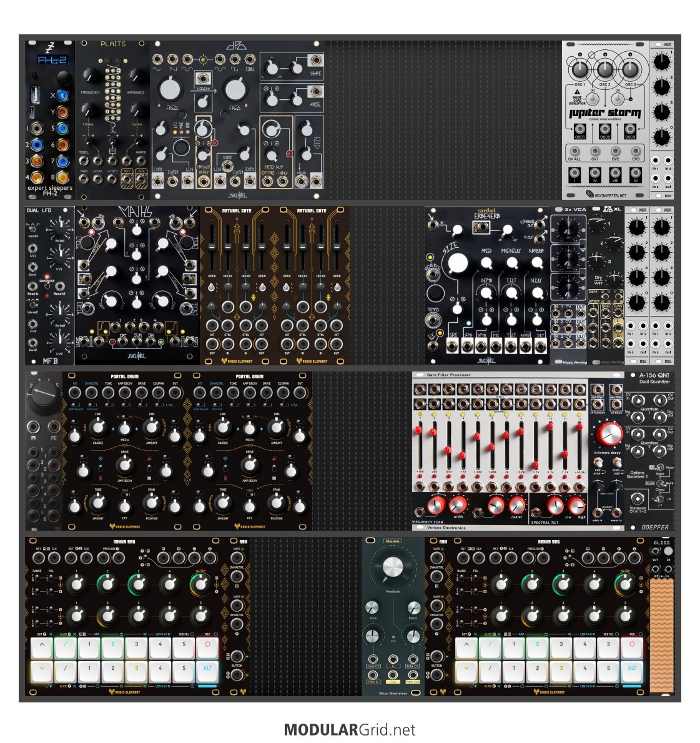This screenshot has height=743, width=700.
Task: Tap the yellow pad 3 on left Nexus Seq
Action: click(137, 671)
